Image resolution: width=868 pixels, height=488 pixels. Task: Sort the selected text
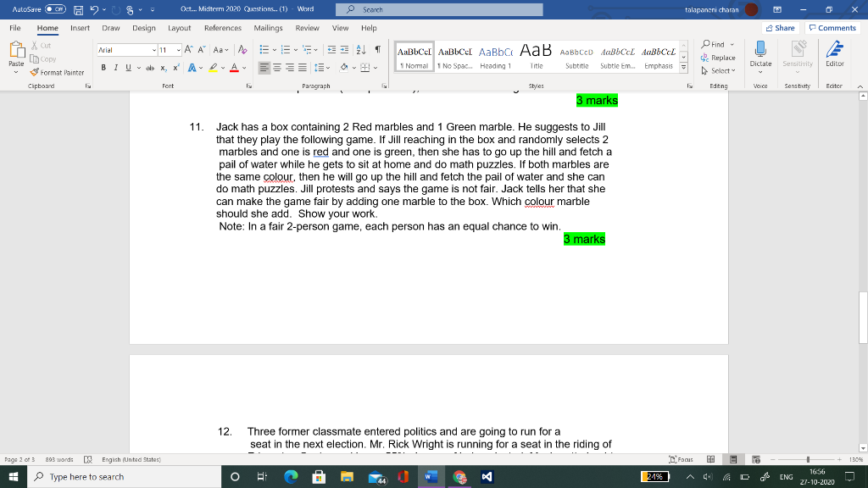pos(361,50)
